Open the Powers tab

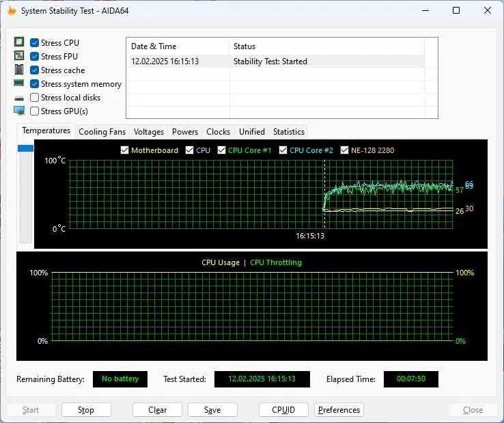coord(185,132)
